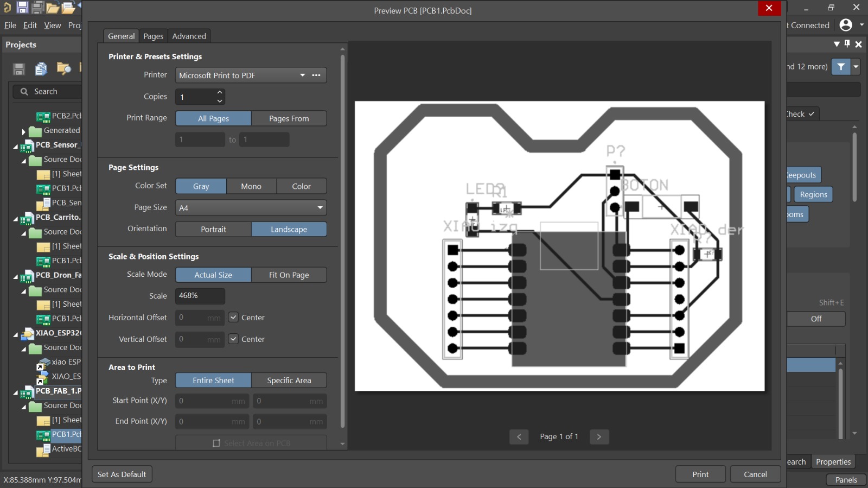This screenshot has width=868, height=488.
Task: Select Specific Area as print area type
Action: tap(289, 380)
